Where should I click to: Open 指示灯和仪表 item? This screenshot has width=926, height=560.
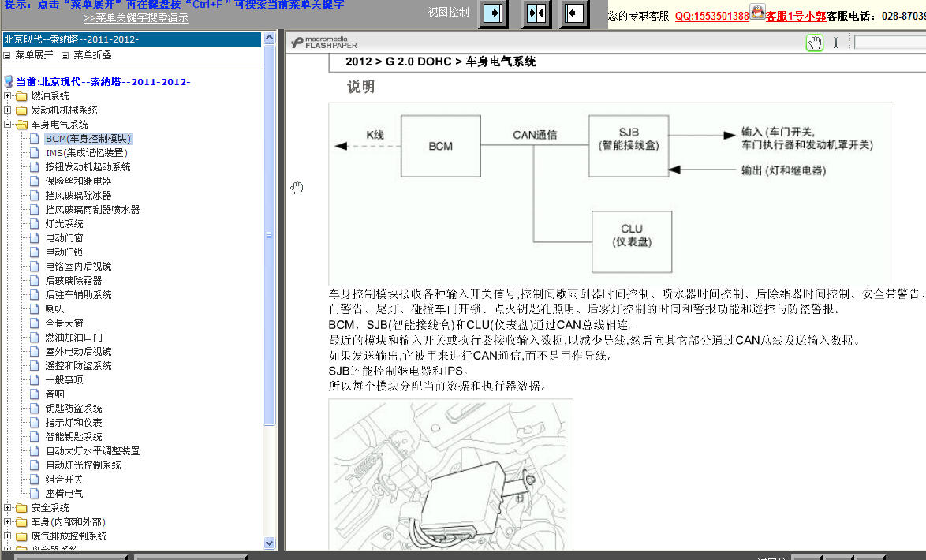tap(74, 422)
